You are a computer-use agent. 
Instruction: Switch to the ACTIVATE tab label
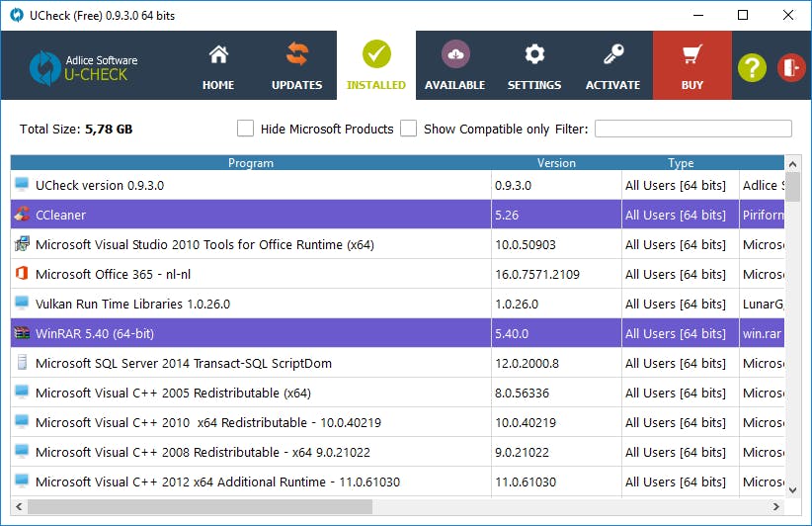pyautogui.click(x=613, y=85)
